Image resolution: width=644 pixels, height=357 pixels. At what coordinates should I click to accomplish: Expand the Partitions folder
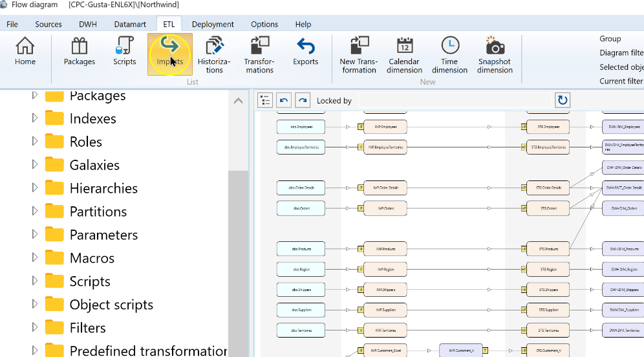click(x=34, y=211)
